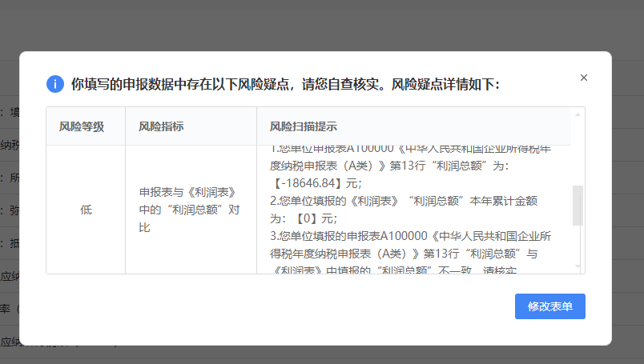Close the risk warning dialog
Image resolution: width=644 pixels, height=364 pixels.
[584, 78]
